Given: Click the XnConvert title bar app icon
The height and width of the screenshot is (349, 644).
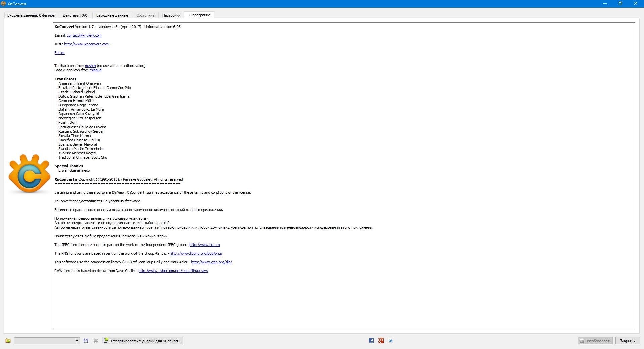Looking at the screenshot, I should (x=3, y=4).
